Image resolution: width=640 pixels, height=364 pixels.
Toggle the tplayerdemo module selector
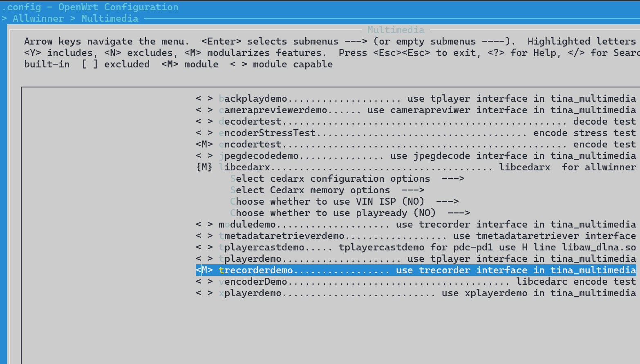point(204,259)
